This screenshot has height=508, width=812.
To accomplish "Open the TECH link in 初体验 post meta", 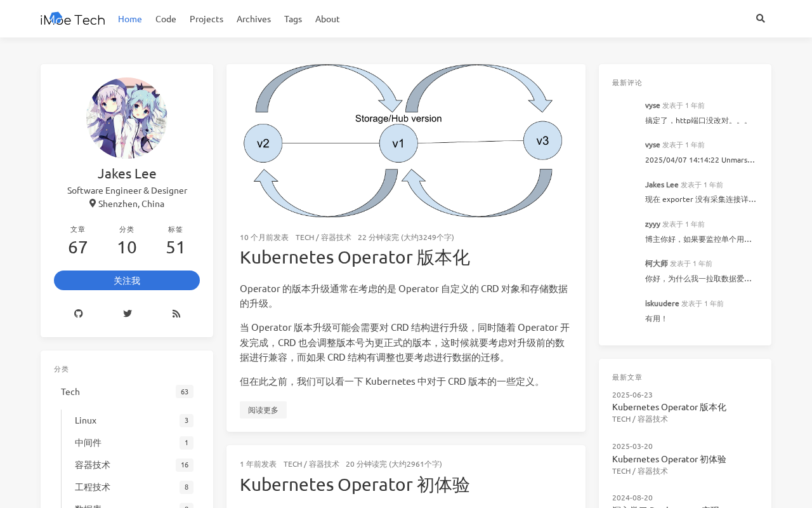I will pos(292,464).
